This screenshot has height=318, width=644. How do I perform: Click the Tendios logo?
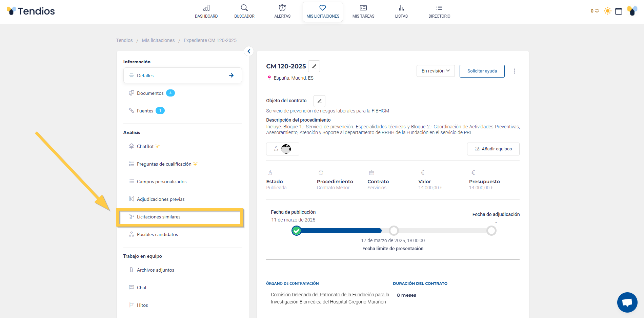click(x=31, y=11)
